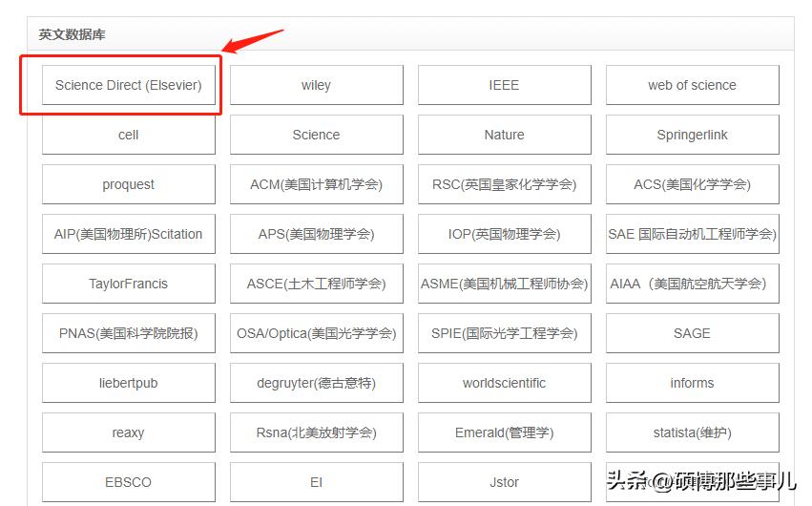Open the worldscientific database
The width and height of the screenshot is (812, 506).
coord(505,383)
